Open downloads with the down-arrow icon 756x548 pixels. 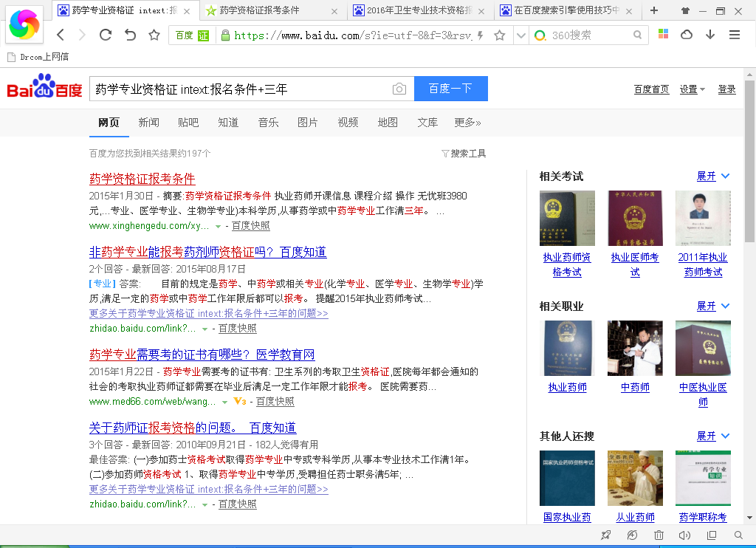coord(710,34)
